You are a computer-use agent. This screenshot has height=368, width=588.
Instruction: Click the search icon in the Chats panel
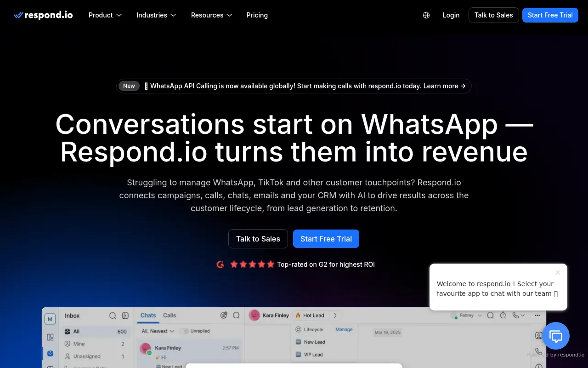(237, 316)
